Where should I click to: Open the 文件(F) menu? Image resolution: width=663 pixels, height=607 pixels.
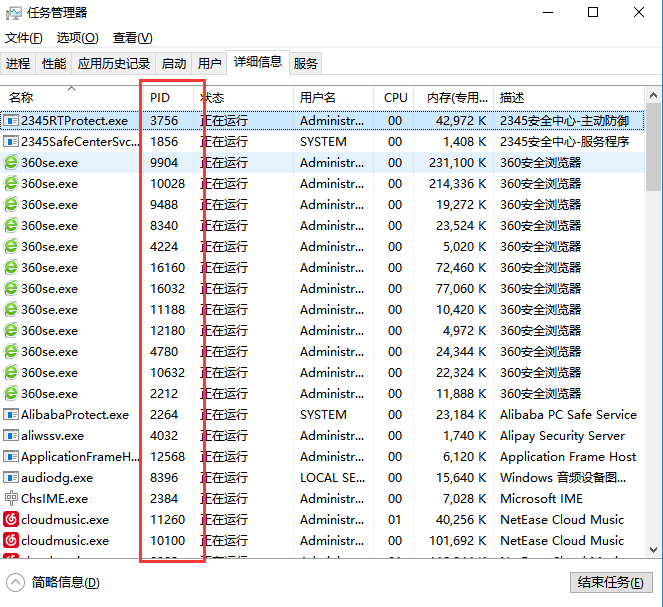[x=24, y=38]
